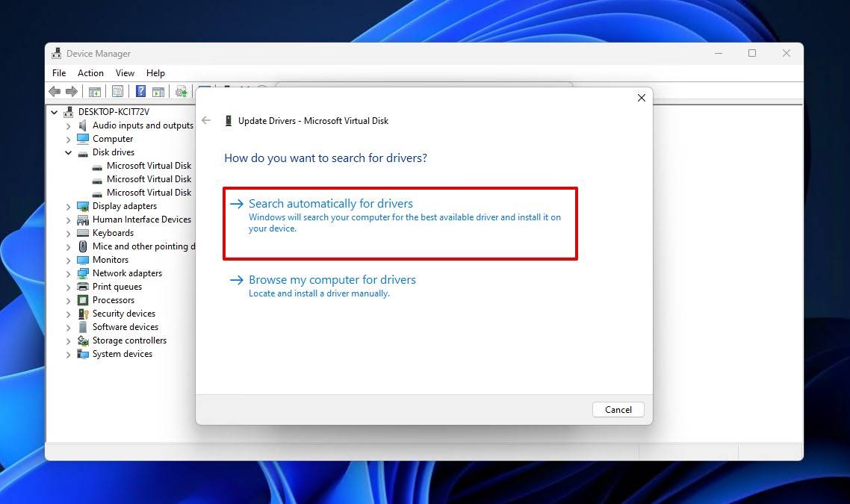Expand Audio inputs and outputs category
Viewport: 850px width, 504px height.
pos(68,125)
